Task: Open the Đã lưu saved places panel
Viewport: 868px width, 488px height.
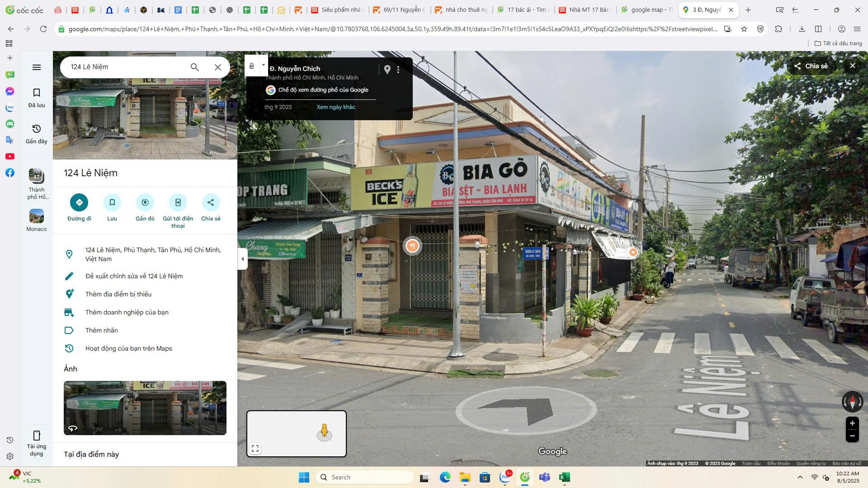Action: [37, 98]
